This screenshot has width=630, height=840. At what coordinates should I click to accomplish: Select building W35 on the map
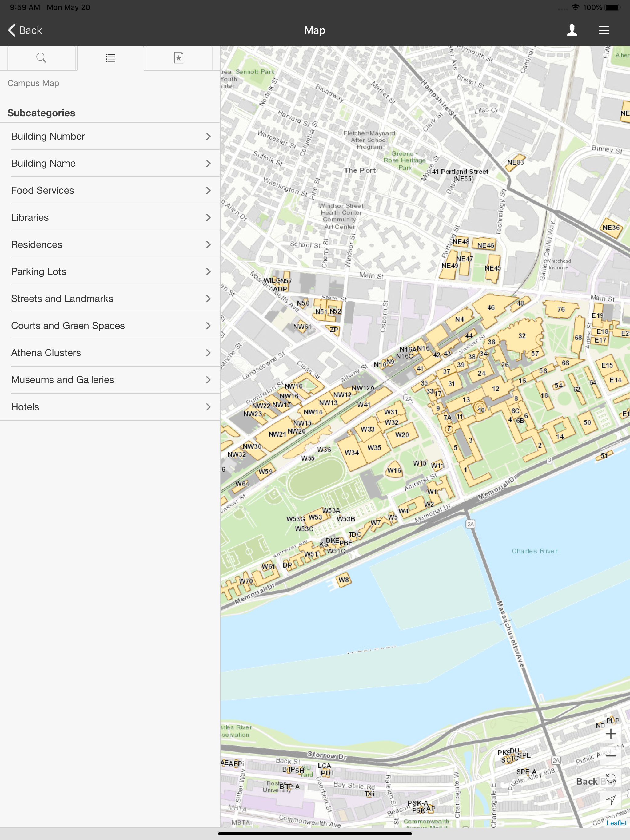(x=374, y=448)
